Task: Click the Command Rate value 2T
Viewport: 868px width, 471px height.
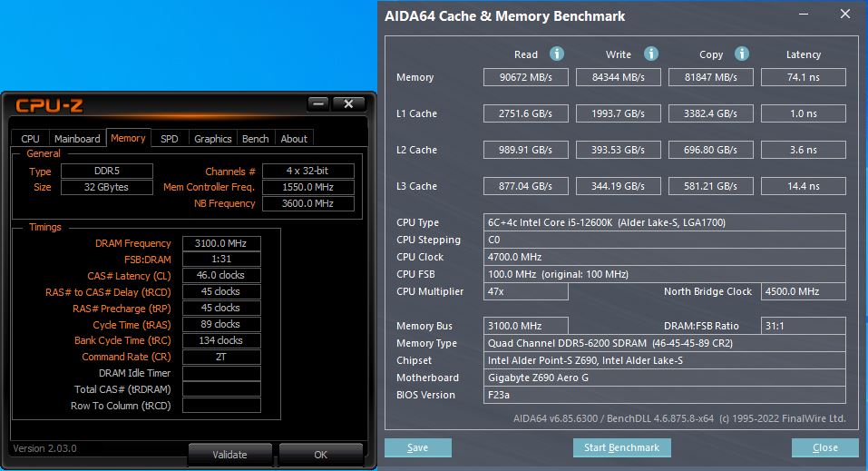Action: point(221,357)
